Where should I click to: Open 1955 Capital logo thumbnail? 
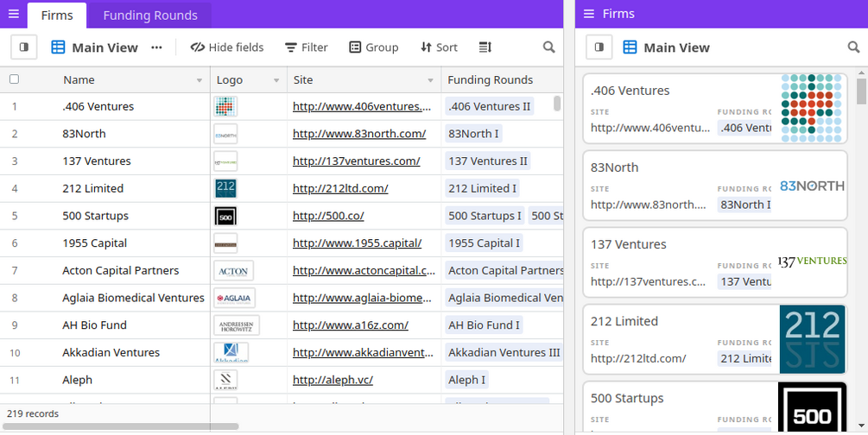225,243
